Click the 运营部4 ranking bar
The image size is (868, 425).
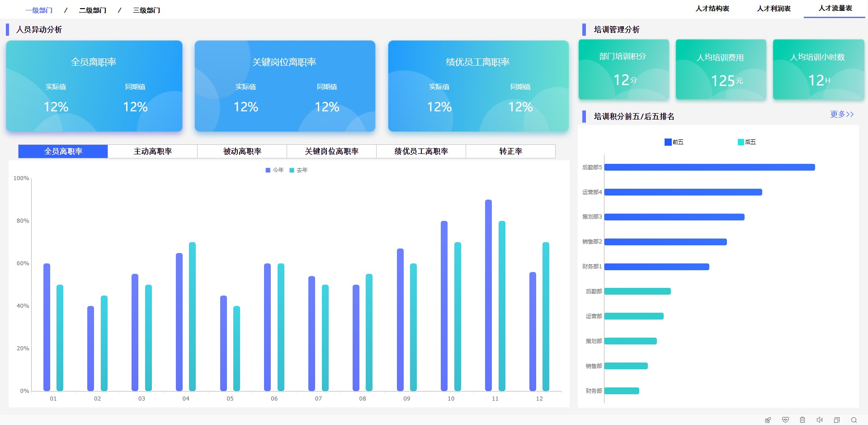pyautogui.click(x=683, y=192)
